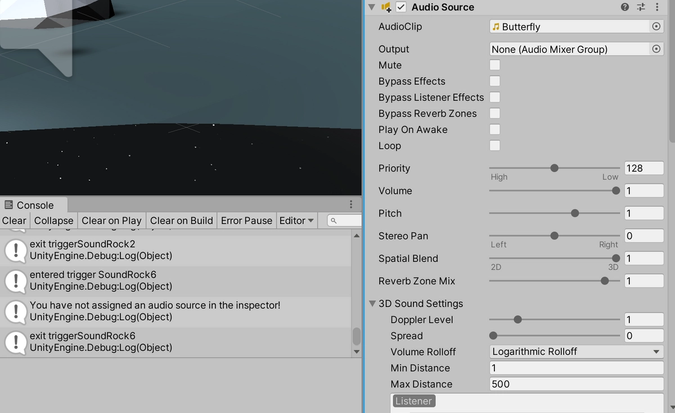The height and width of the screenshot is (413, 675).
Task: Click the Console scroll up arrow
Action: click(x=356, y=236)
